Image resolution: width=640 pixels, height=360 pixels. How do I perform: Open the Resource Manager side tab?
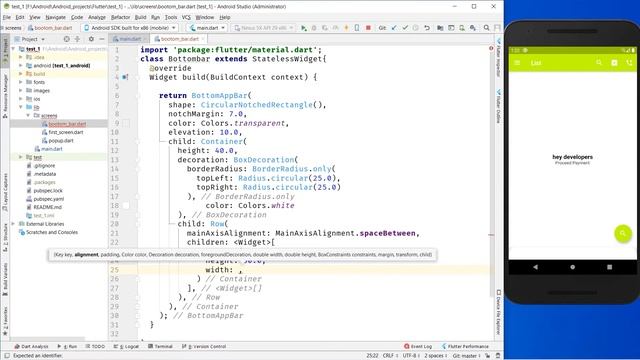5,96
